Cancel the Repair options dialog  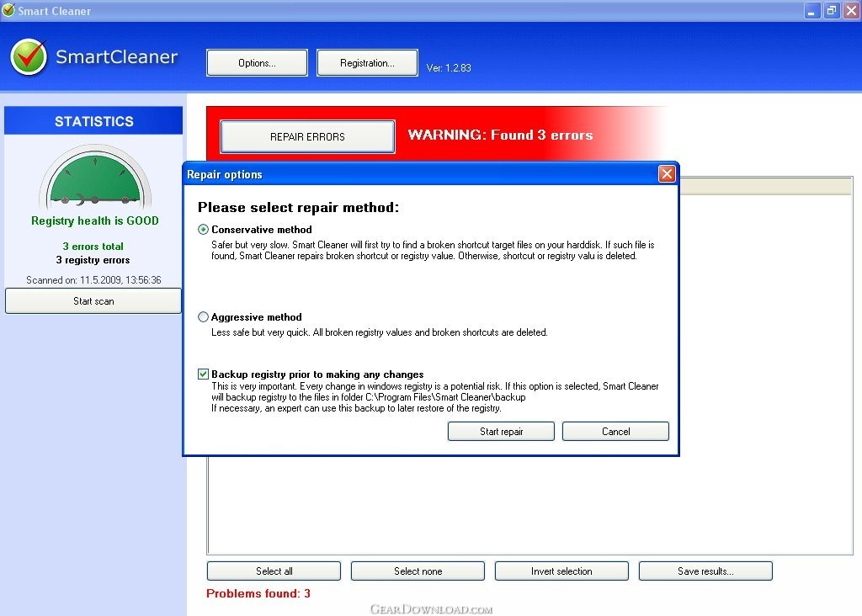[x=615, y=432]
